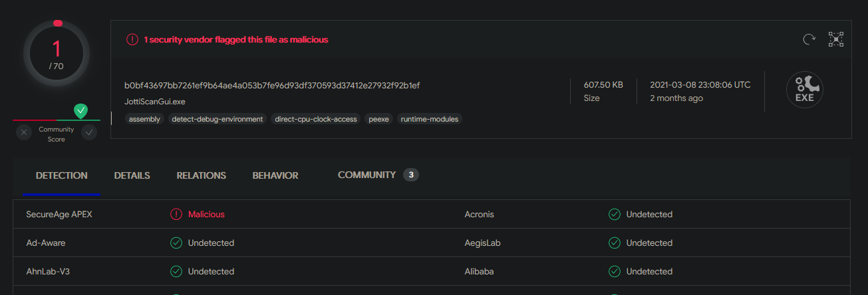Click the community score shield icon
This screenshot has height=295, width=868.
[80, 111]
